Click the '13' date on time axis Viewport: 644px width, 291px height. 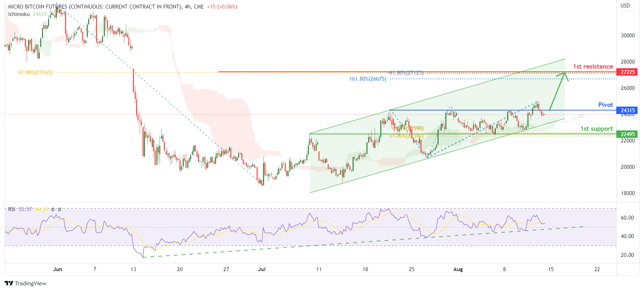tap(133, 269)
